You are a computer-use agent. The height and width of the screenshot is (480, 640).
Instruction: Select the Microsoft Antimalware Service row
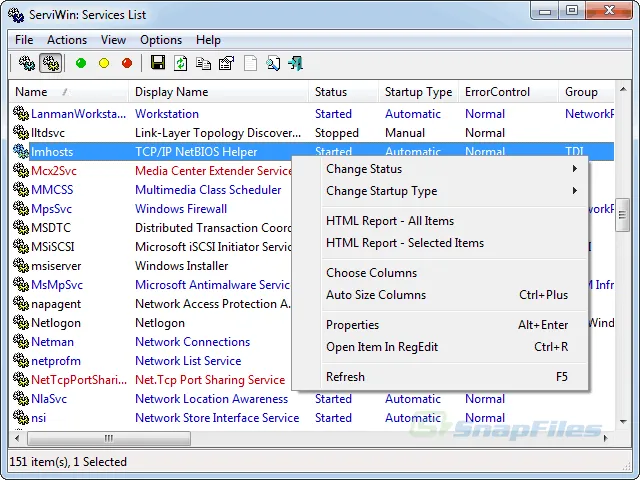click(151, 284)
